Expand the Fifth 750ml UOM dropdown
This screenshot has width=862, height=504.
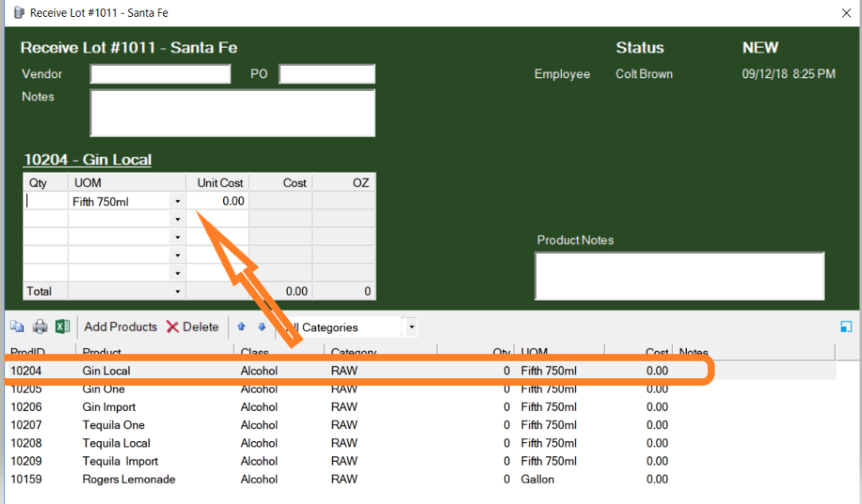[x=178, y=201]
